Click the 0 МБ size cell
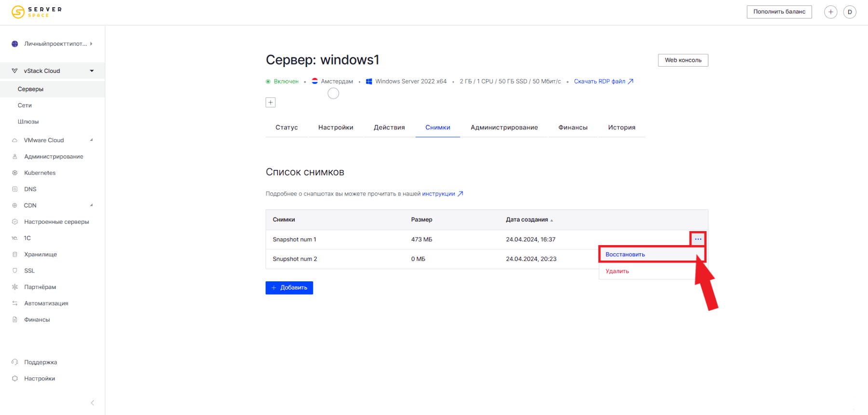The height and width of the screenshot is (415, 868). [x=418, y=259]
